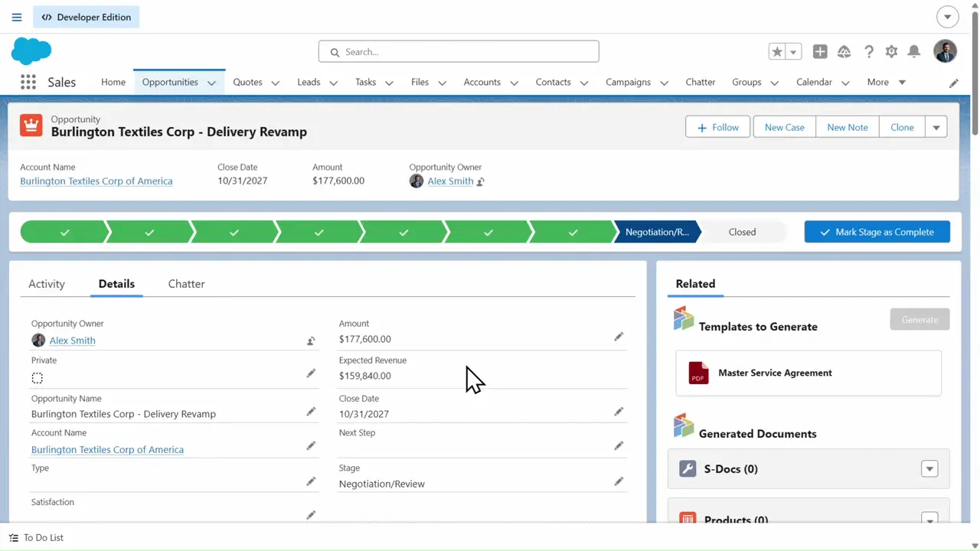Screen dimensions: 980x551
Task: Open the Favorites star icon
Action: pos(777,52)
